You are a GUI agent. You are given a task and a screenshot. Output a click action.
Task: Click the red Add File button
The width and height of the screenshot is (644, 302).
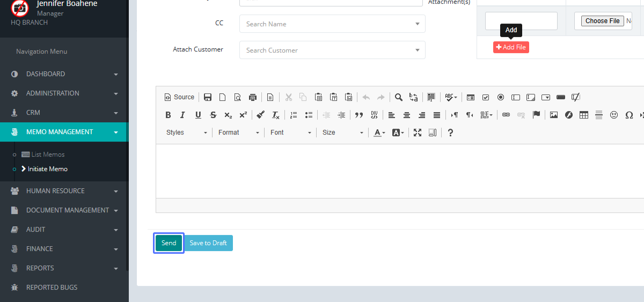(511, 47)
